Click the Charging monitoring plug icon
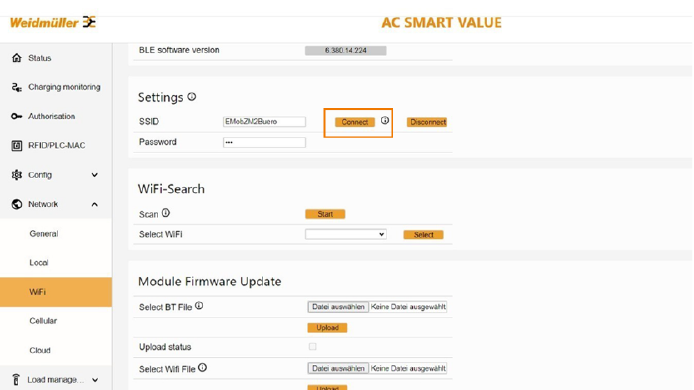 pos(17,87)
